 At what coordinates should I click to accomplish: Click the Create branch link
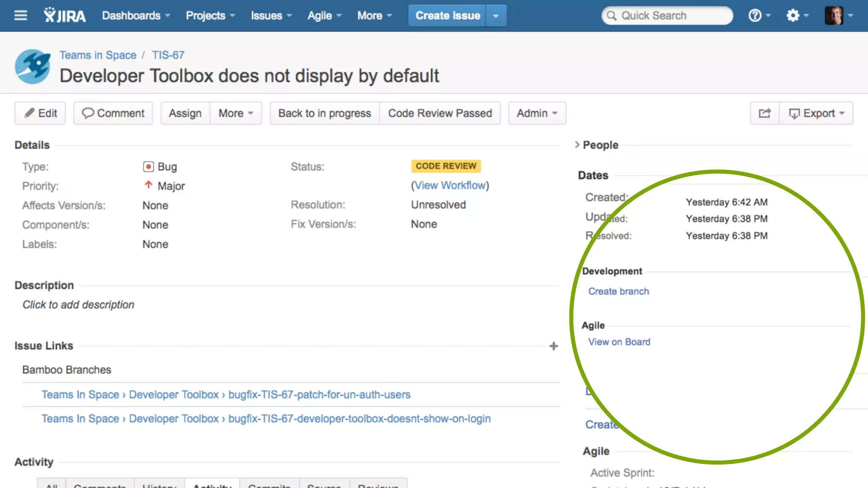point(618,291)
